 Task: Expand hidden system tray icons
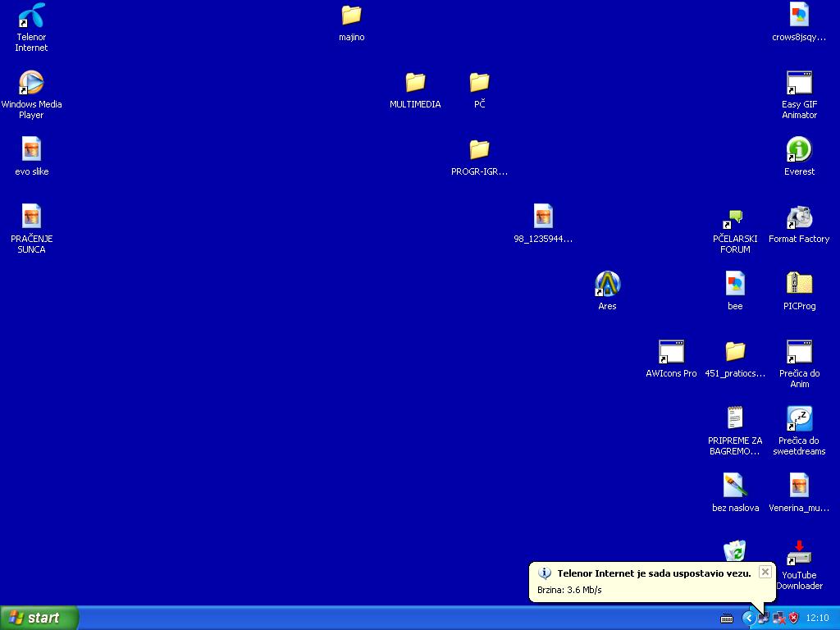(x=749, y=618)
